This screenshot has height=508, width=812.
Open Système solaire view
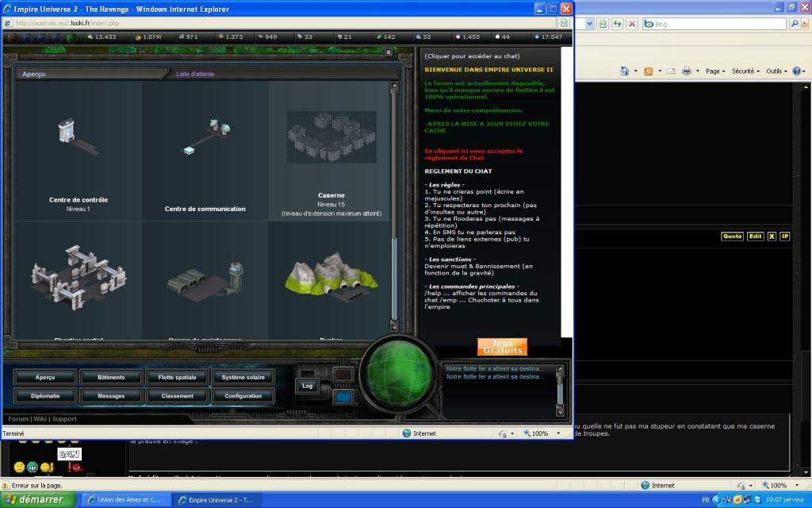[x=243, y=377]
